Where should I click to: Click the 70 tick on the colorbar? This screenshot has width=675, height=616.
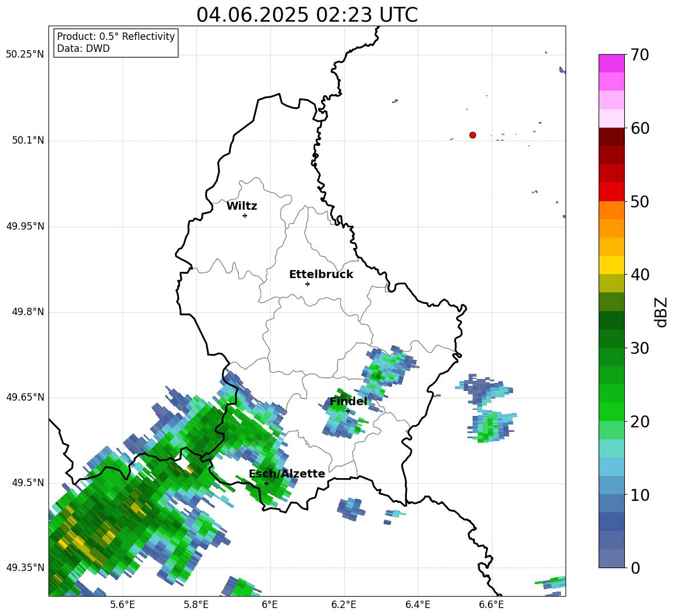coord(640,55)
